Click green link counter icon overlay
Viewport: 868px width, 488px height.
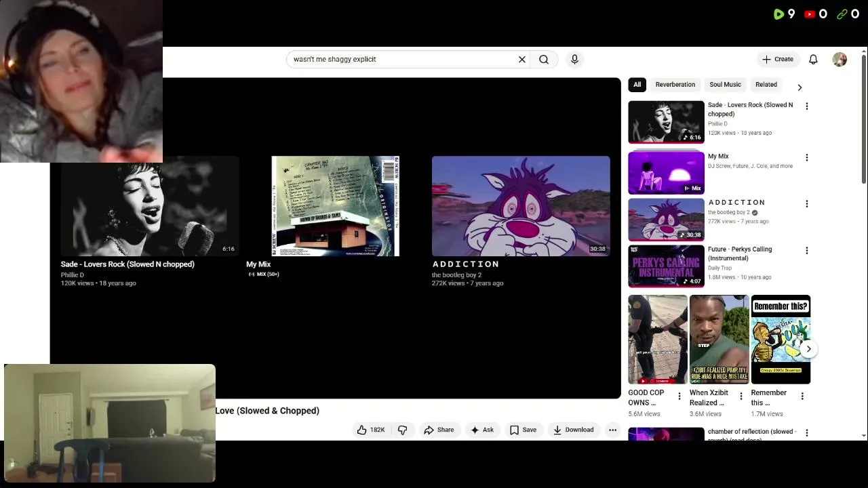point(842,14)
